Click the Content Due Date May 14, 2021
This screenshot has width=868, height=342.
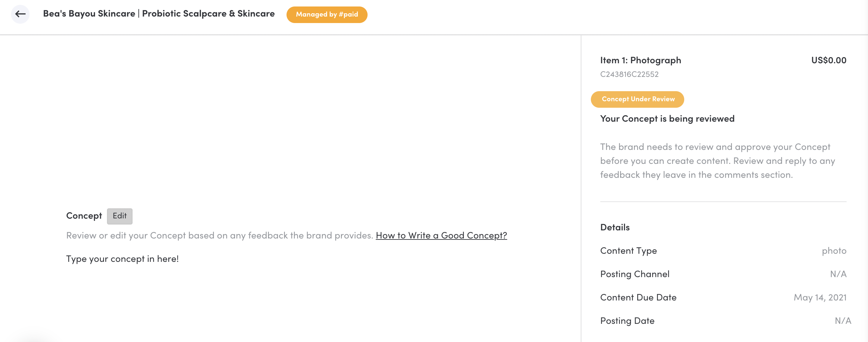click(x=820, y=298)
